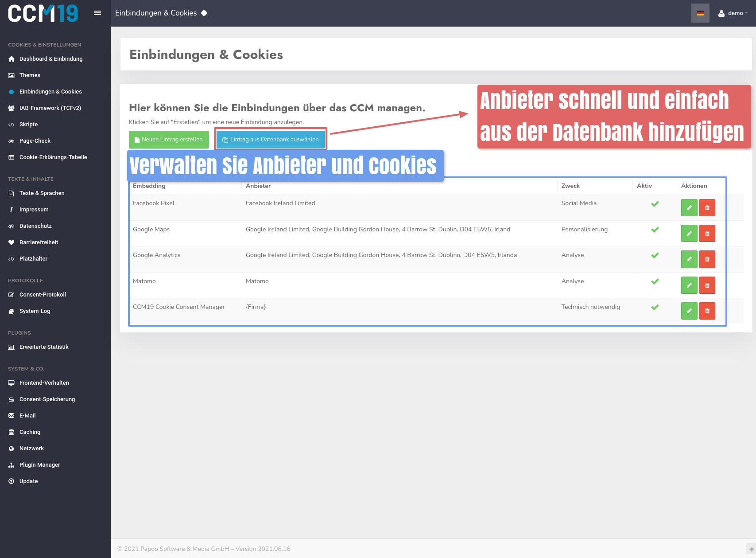Image resolution: width=756 pixels, height=558 pixels.
Task: Open the Themes menu item
Action: coord(30,75)
